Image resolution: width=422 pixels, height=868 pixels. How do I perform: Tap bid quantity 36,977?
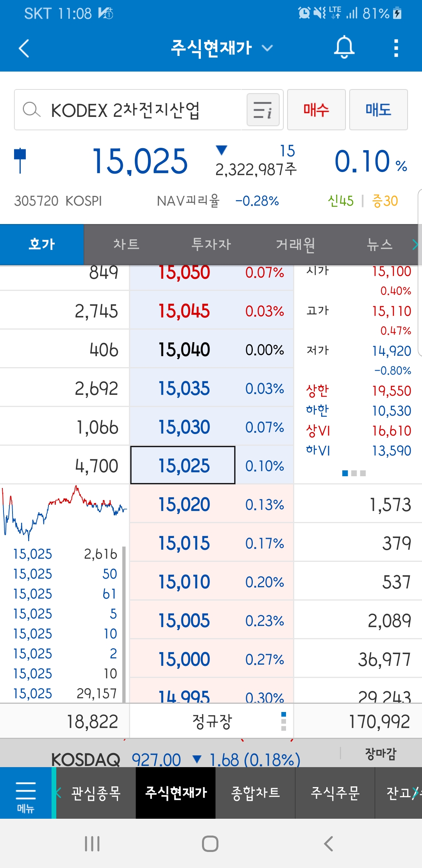click(x=384, y=660)
